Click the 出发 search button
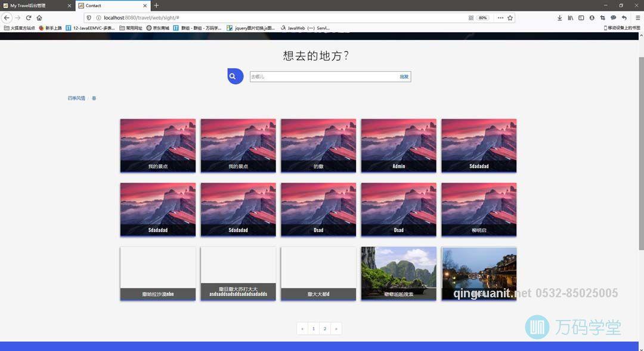644x351 pixels. (x=404, y=76)
